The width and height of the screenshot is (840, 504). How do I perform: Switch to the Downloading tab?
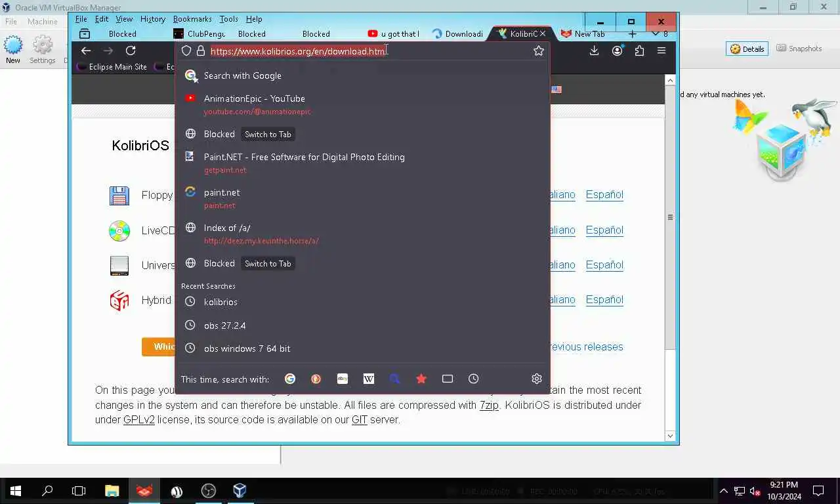click(x=457, y=33)
